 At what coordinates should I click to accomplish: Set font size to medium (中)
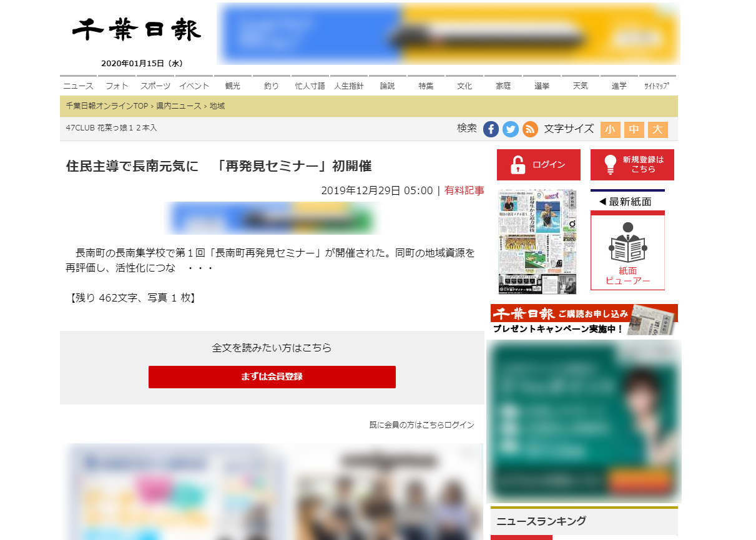pyautogui.click(x=634, y=129)
